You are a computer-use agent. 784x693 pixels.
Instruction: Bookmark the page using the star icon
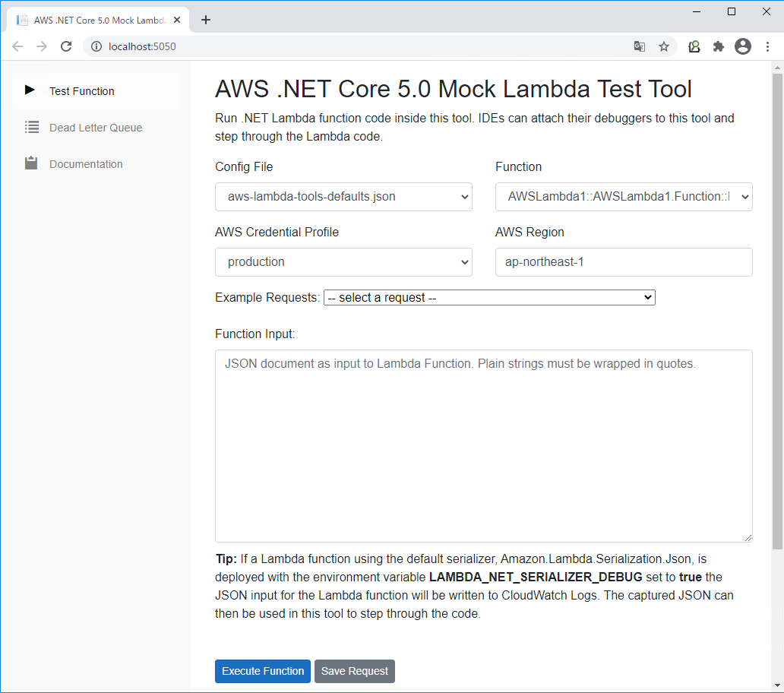pos(665,46)
